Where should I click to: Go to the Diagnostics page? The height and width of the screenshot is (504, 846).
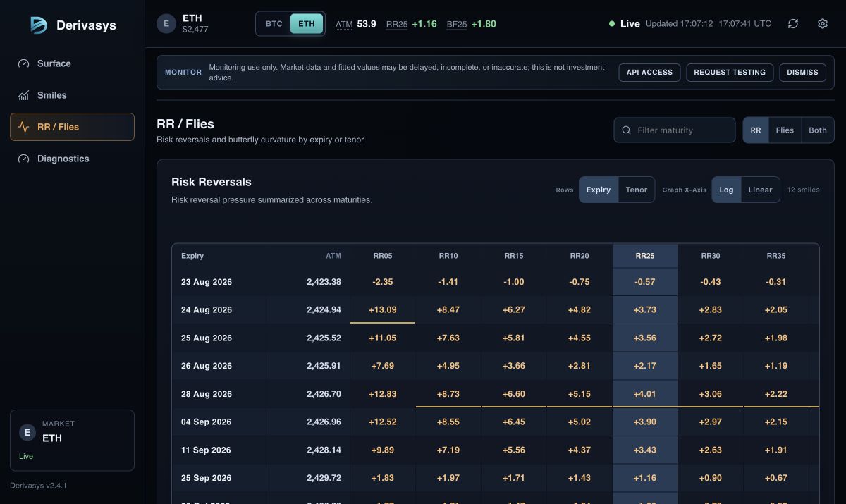click(72, 159)
